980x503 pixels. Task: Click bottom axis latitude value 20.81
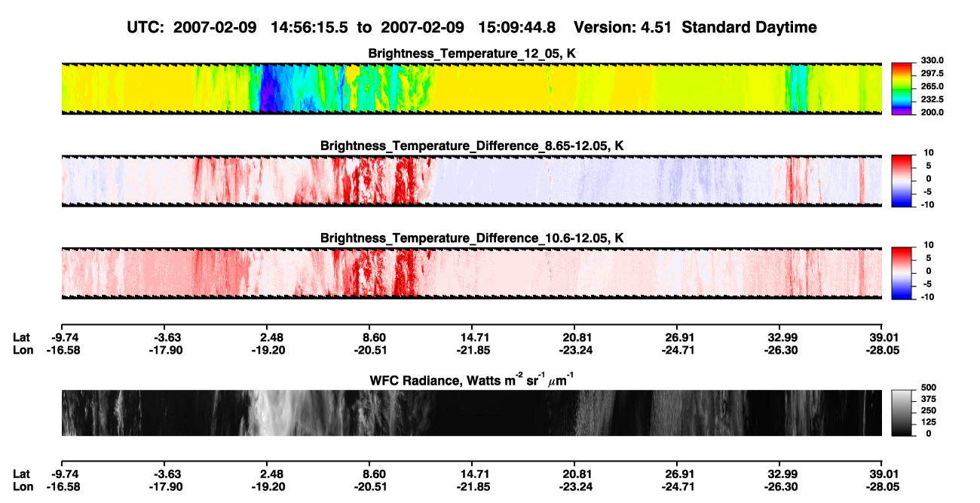(x=575, y=474)
